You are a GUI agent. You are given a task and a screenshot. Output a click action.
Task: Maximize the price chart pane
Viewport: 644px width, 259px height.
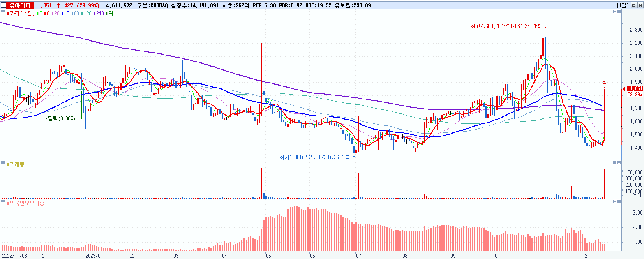[614, 12]
